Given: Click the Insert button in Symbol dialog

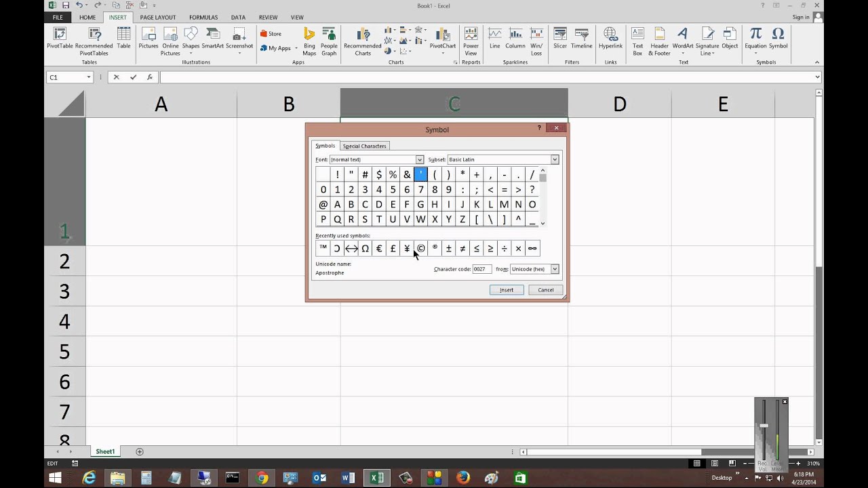Looking at the screenshot, I should tap(507, 290).
